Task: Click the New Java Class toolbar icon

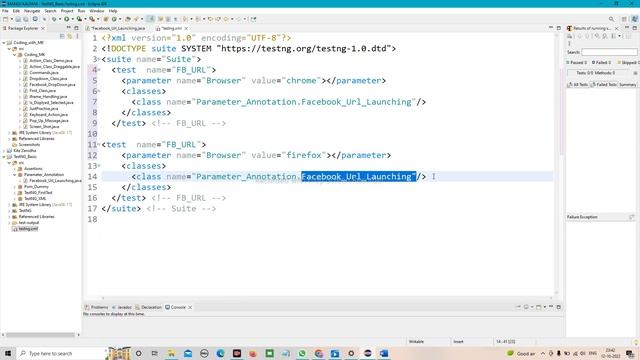Action: (114, 19)
